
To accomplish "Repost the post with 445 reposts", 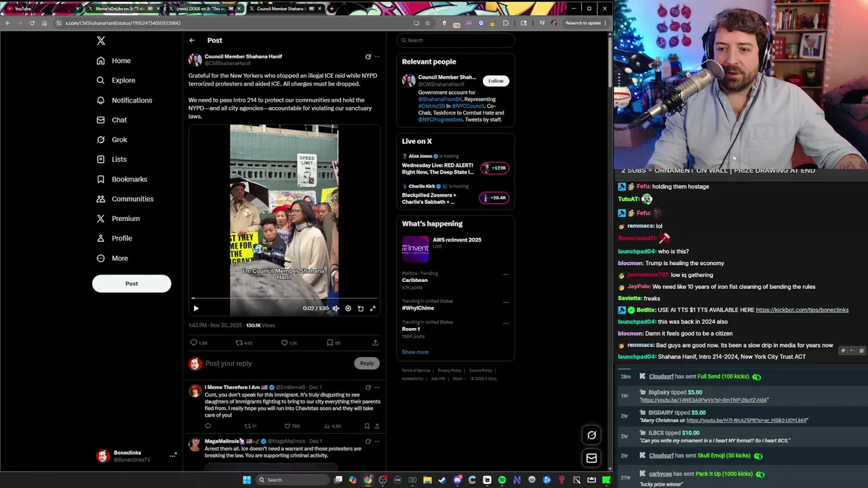I will pyautogui.click(x=243, y=343).
